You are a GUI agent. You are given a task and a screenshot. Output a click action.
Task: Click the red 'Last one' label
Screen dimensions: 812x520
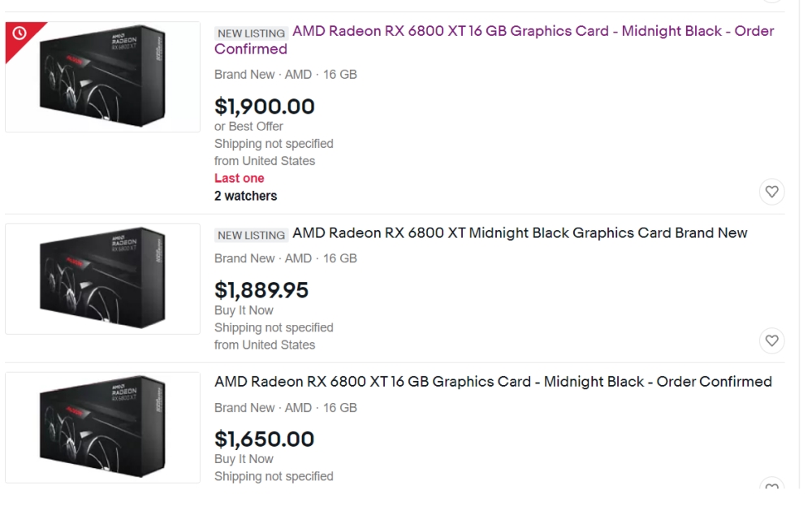coord(240,178)
